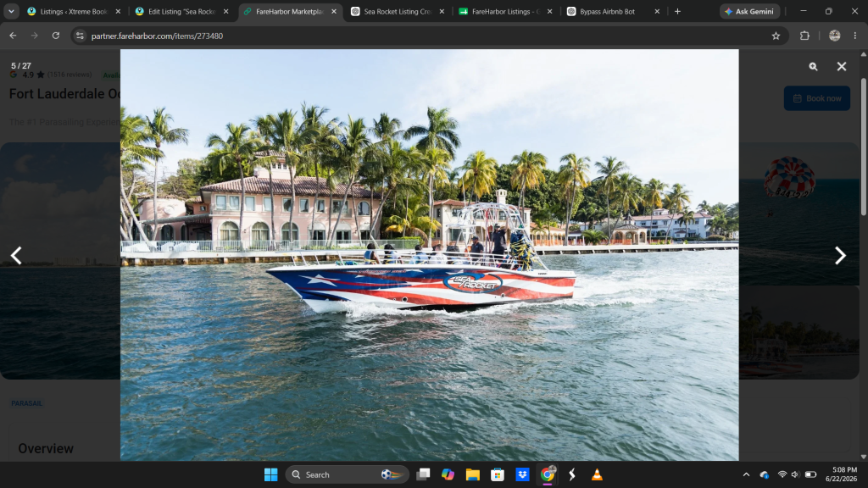Open clock and date panel

(x=841, y=474)
